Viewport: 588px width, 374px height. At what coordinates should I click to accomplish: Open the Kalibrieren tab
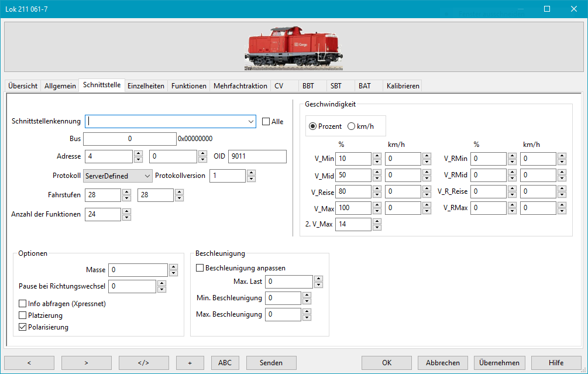coord(403,86)
